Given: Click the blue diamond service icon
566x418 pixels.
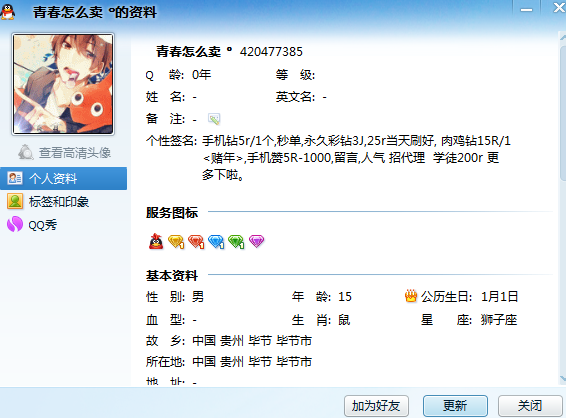Looking at the screenshot, I should 216,241.
